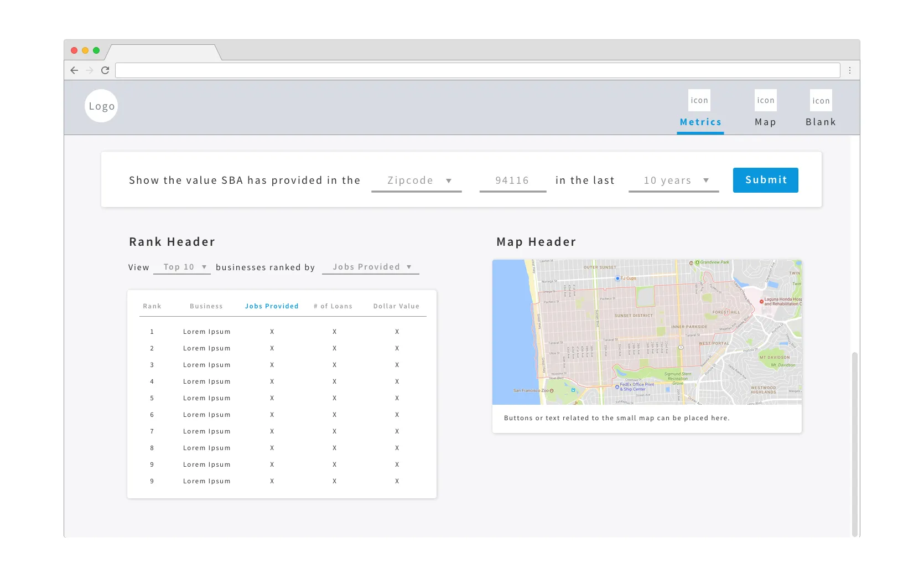
Task: Open the Zipcode dropdown
Action: click(417, 180)
